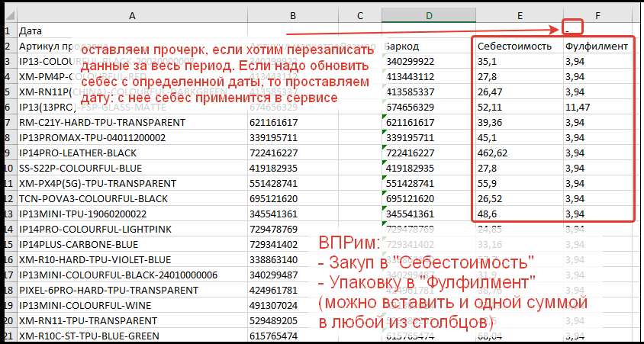
Task: Select cell 'PIXEL-6PRO-HARD-TPU-TRANSPARENT'
Action: [132, 290]
